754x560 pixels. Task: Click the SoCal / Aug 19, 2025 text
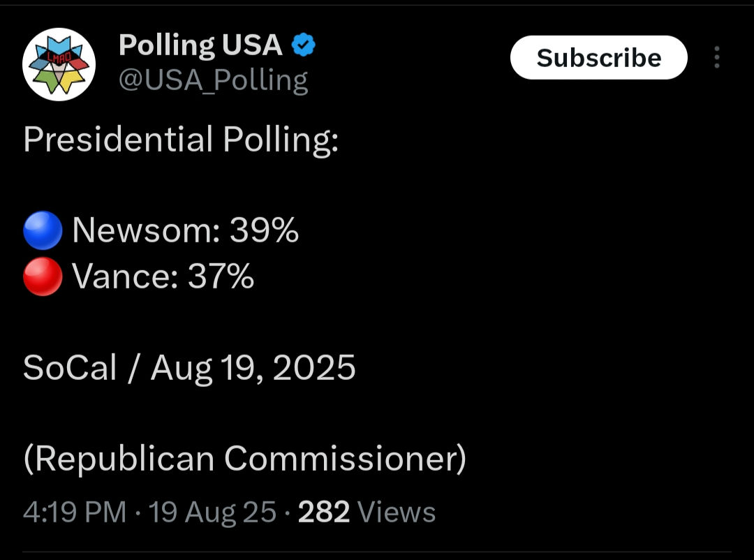(x=189, y=368)
